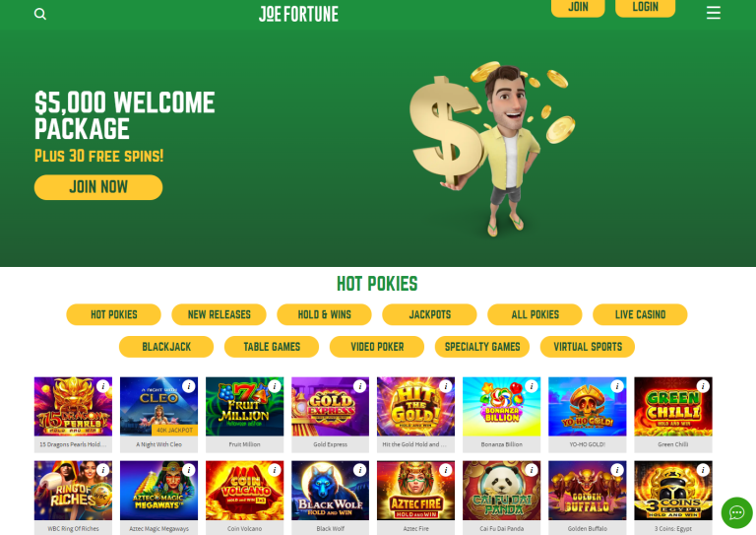Switch to Live Casino category
This screenshot has height=535, width=756.
click(640, 314)
